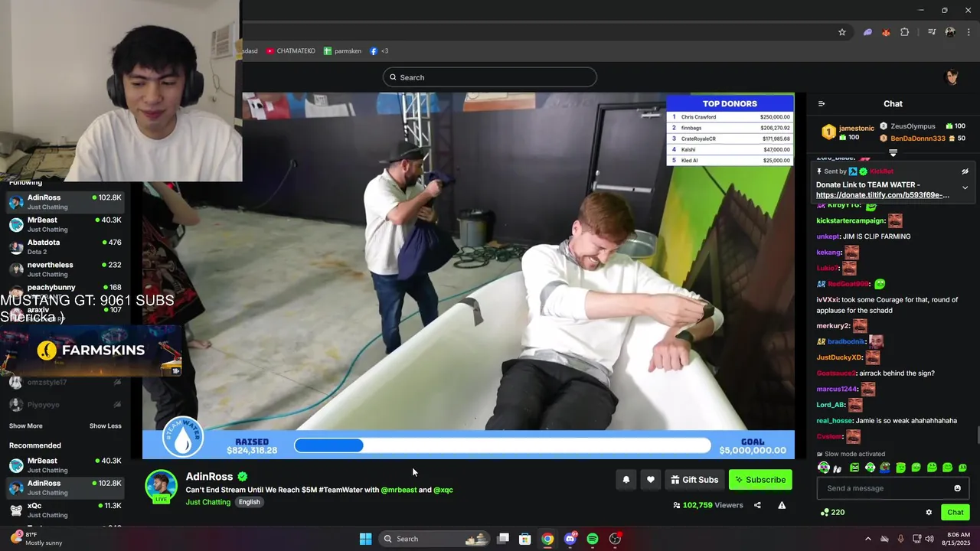Screen dimensions: 980x551
Task: Open the donate.tiltify.com link
Action: pyautogui.click(x=883, y=195)
